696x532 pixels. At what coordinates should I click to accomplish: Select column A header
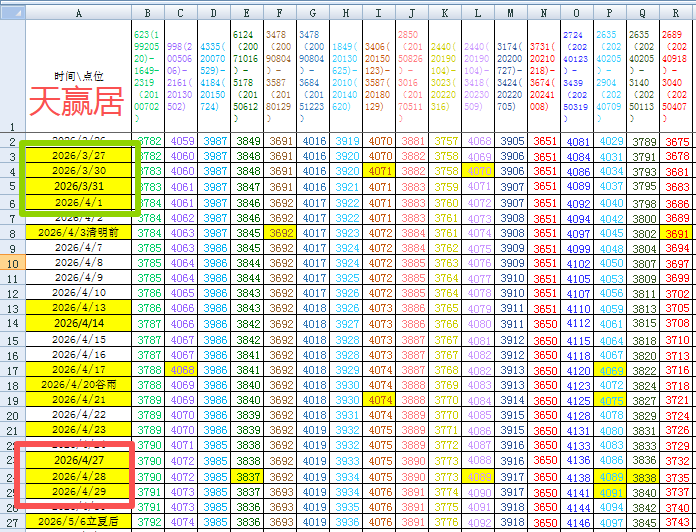[x=79, y=12]
